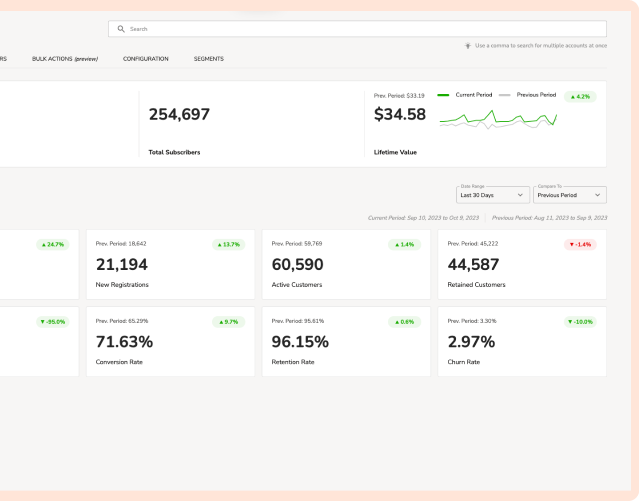
Task: Click the Prev. Period: 95.61% label
Action: pyautogui.click(x=298, y=321)
